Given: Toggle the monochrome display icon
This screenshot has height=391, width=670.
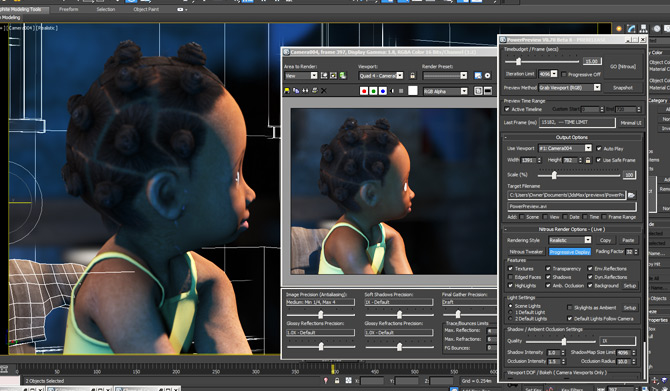Looking at the screenshot, I should tap(401, 91).
